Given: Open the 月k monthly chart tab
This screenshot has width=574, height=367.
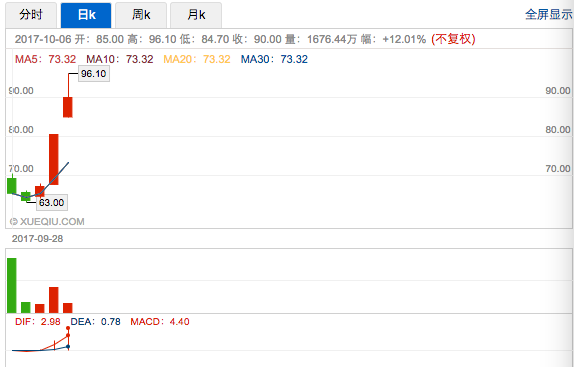Looking at the screenshot, I should point(196,15).
